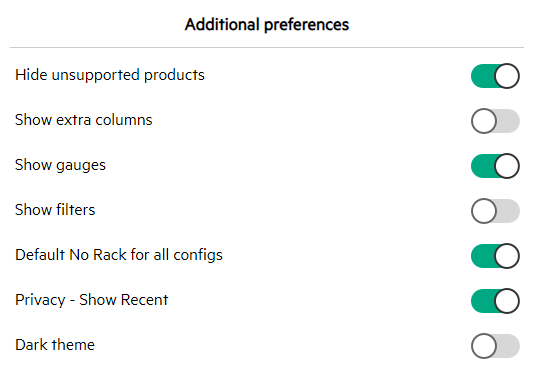Screen dimensions: 539x375
Task: Enable the Dark theme toggle
Action: [495, 346]
